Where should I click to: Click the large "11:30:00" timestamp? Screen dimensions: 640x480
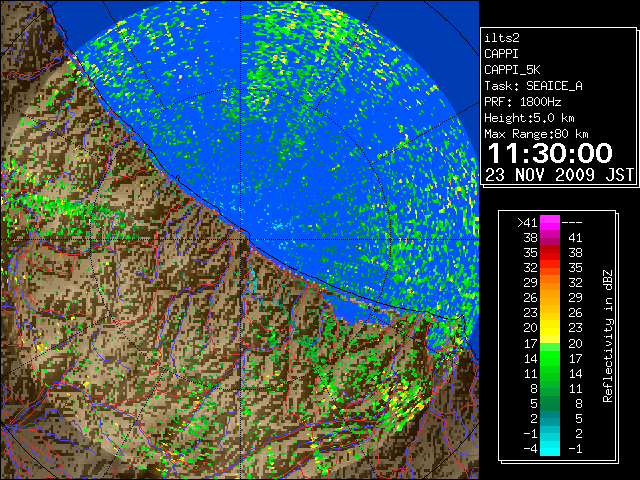[550, 153]
